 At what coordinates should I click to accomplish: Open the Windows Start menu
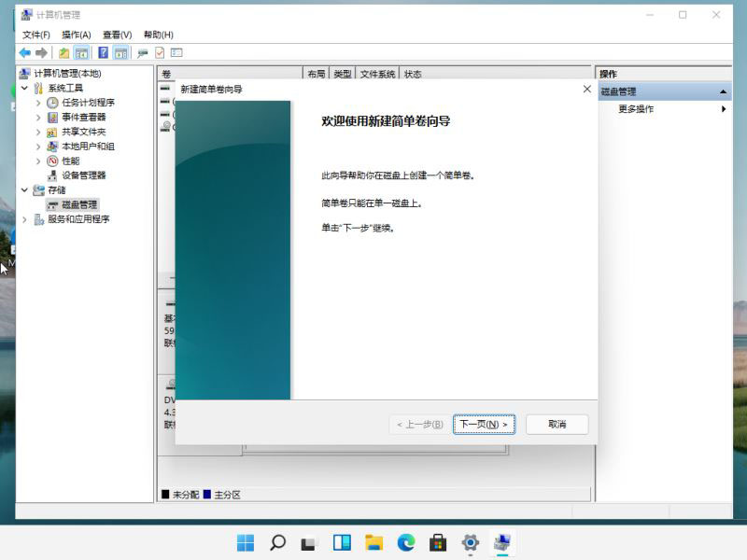(246, 541)
